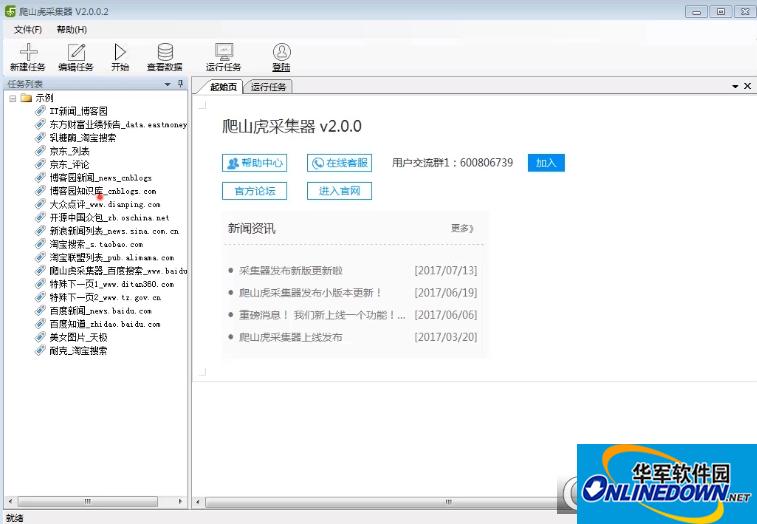Open the 帮助(H) menu
The width and height of the screenshot is (757, 524).
71,29
